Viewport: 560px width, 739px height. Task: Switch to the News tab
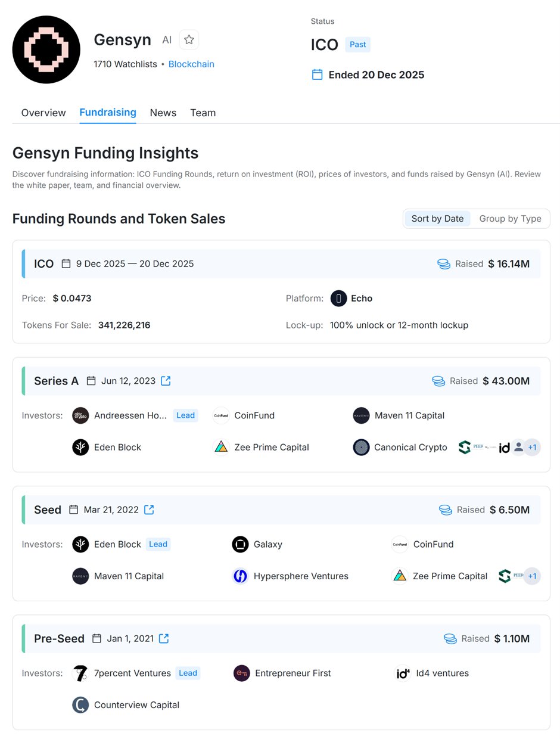coord(163,113)
